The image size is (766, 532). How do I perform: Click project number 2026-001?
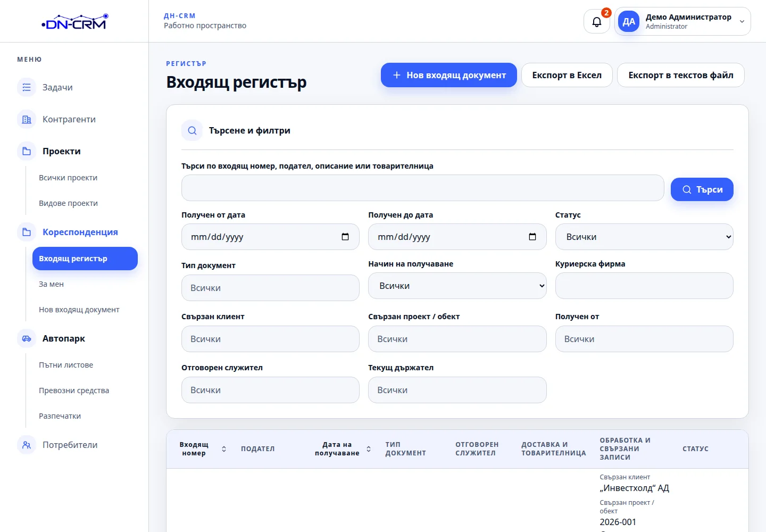(x=618, y=522)
